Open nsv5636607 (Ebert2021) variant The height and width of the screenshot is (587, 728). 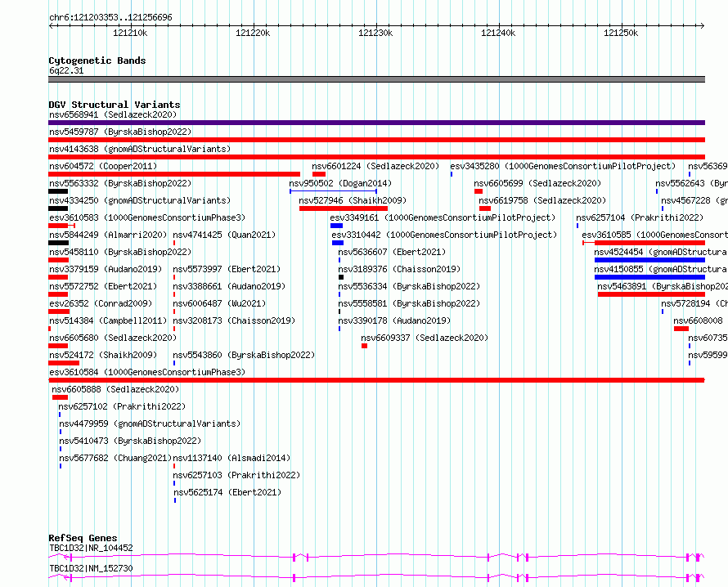(392, 252)
